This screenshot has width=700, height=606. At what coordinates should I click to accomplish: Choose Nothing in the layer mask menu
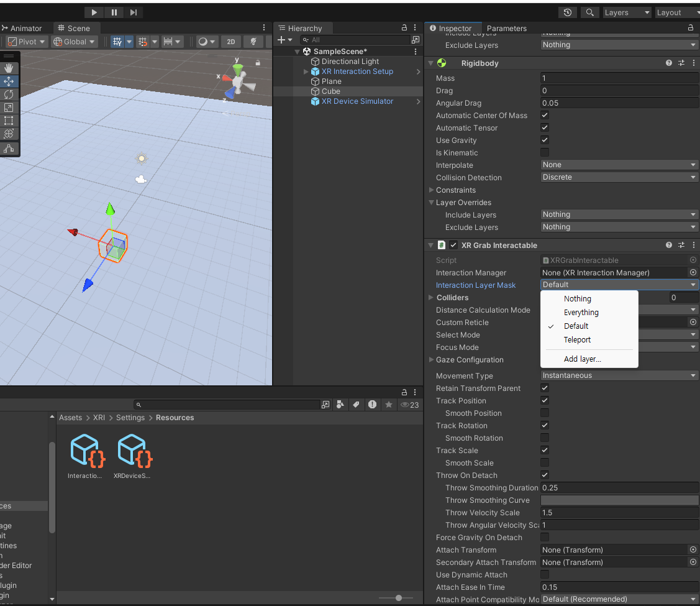pyautogui.click(x=589, y=299)
